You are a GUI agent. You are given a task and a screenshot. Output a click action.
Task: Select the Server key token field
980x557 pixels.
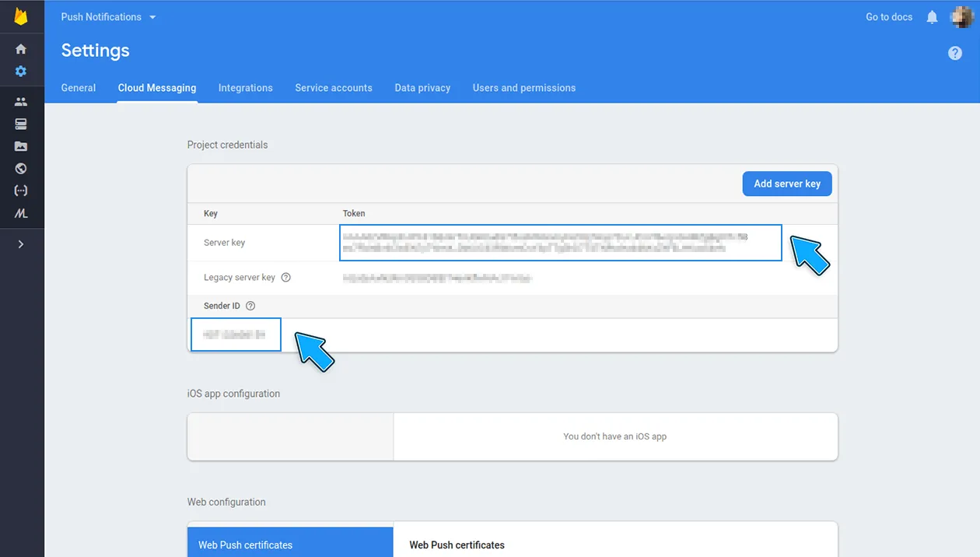560,242
